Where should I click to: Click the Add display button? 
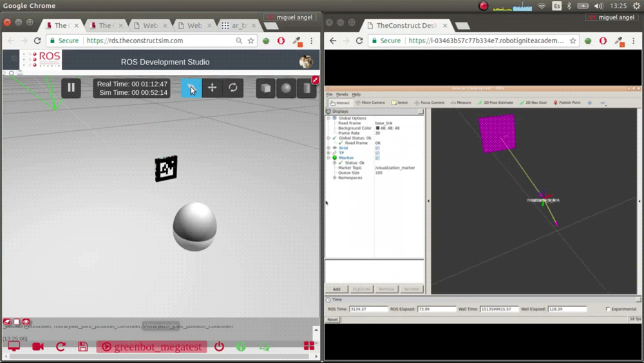pyautogui.click(x=336, y=289)
